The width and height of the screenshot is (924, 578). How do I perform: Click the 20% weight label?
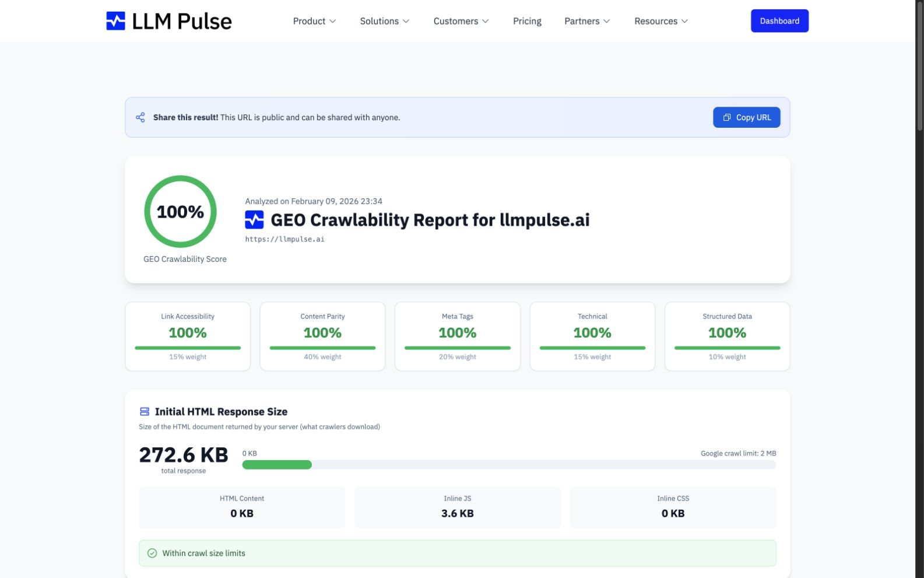tap(458, 357)
